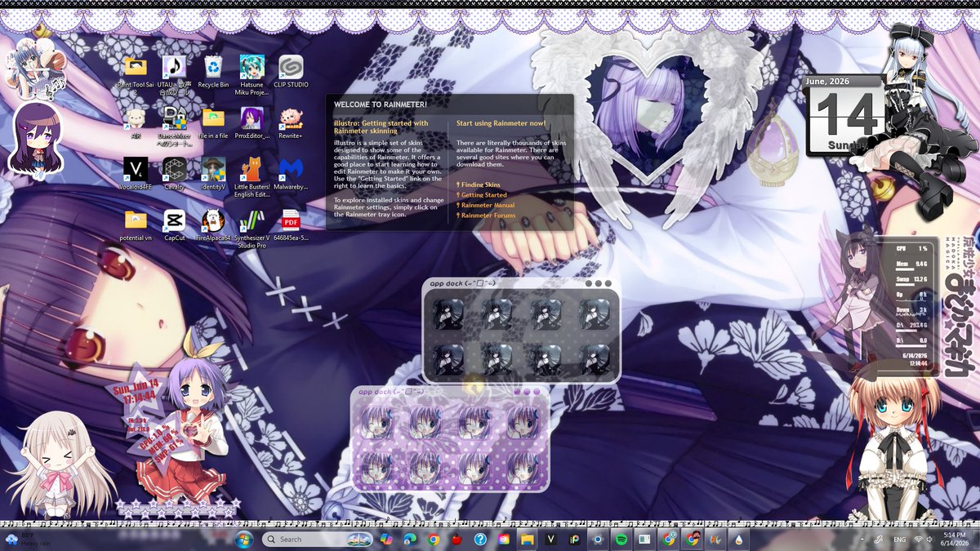Launch the PmxEditor shortcut
This screenshot has width=980, height=551.
252,123
